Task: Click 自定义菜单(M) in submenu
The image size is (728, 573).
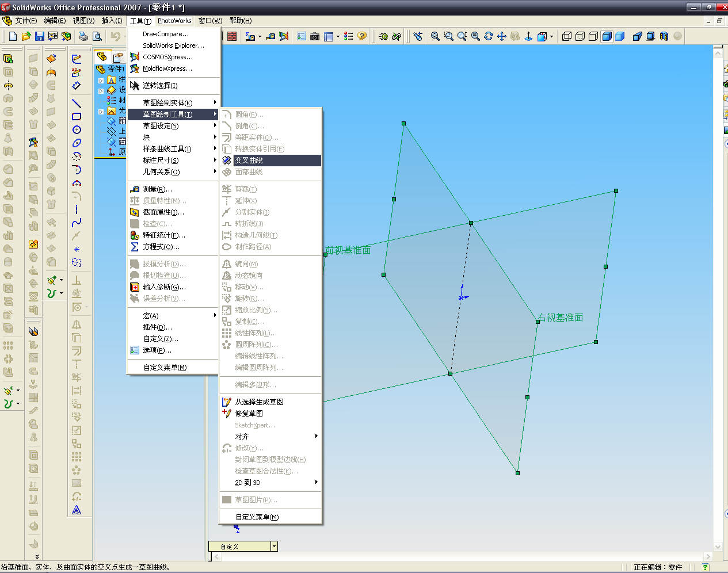Action: tap(270, 517)
